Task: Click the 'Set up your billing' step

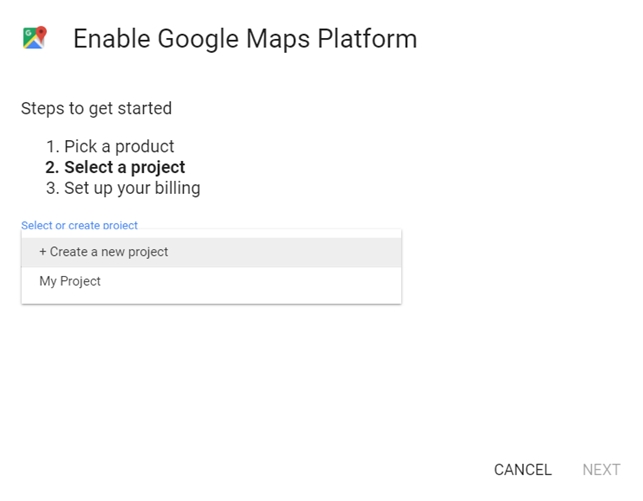Action: (132, 188)
